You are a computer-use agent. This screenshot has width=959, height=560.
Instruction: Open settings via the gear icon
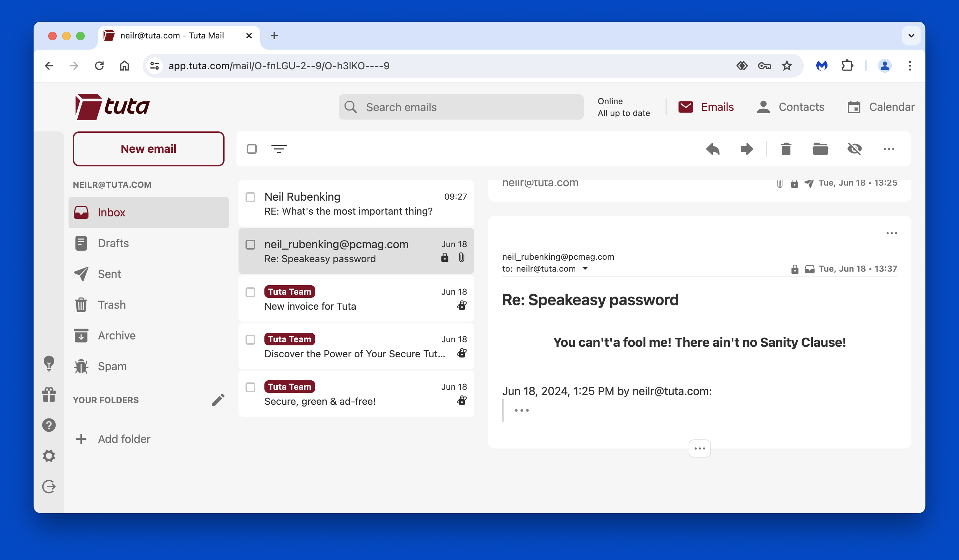49,455
